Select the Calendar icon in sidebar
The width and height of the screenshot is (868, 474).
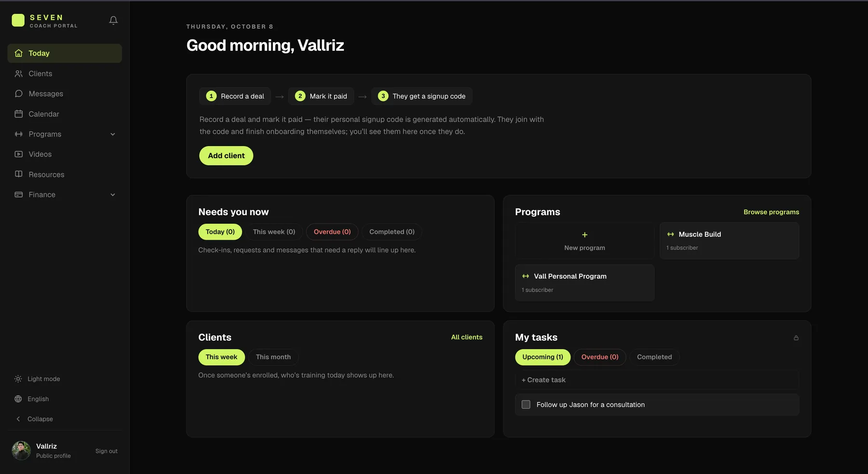point(19,114)
